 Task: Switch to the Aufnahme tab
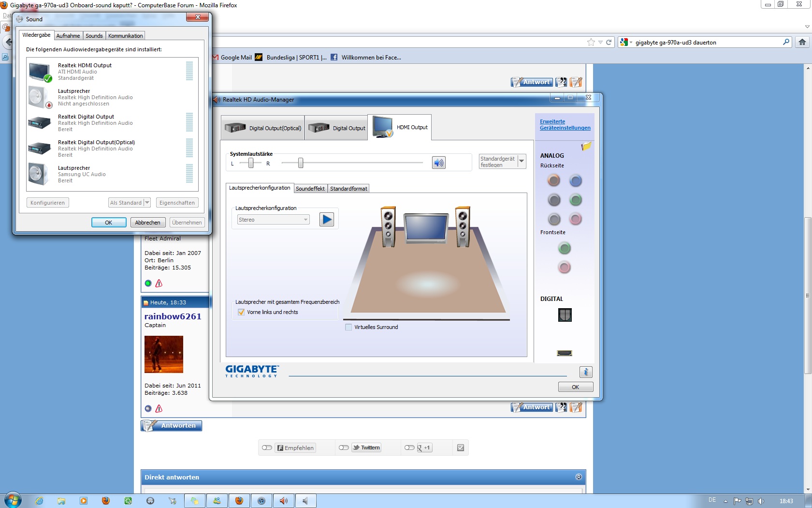point(68,36)
